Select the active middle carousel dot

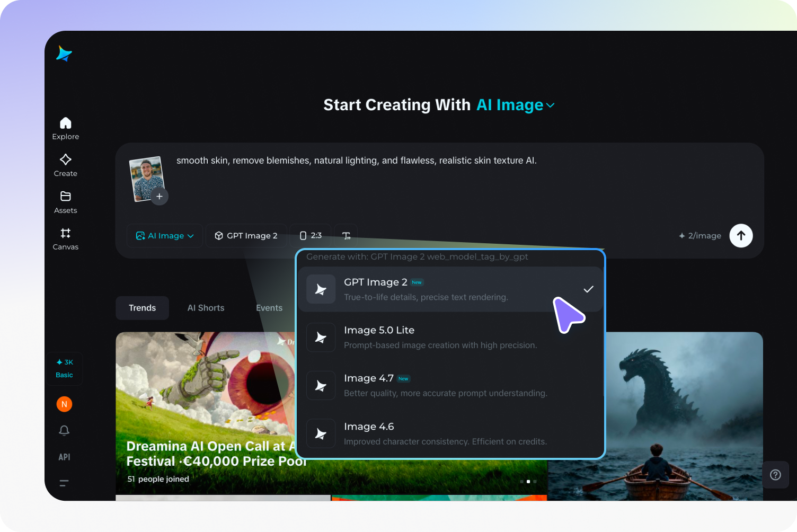pyautogui.click(x=528, y=482)
